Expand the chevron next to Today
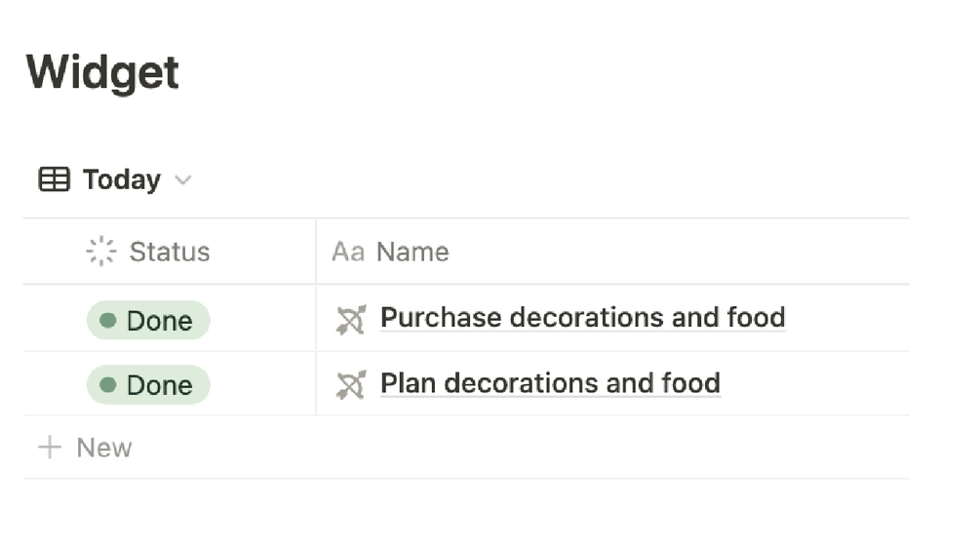 (182, 180)
